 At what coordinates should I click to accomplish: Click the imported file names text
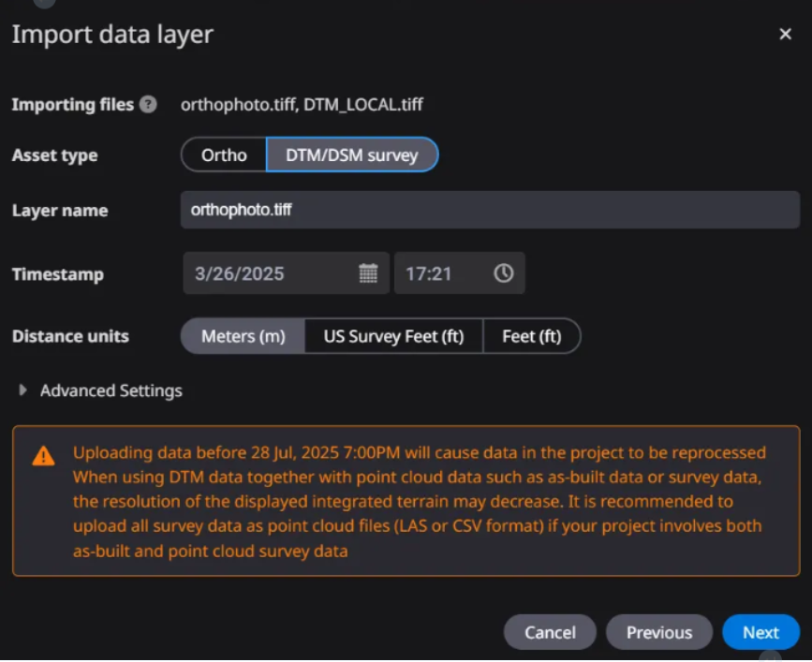[302, 105]
